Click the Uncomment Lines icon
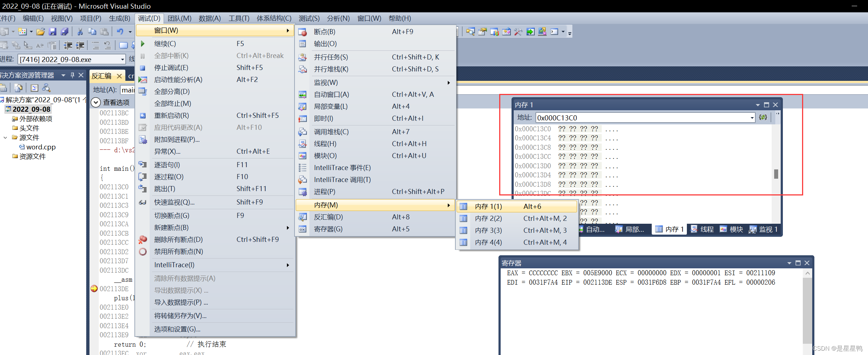Image resolution: width=868 pixels, height=355 pixels. point(108,46)
